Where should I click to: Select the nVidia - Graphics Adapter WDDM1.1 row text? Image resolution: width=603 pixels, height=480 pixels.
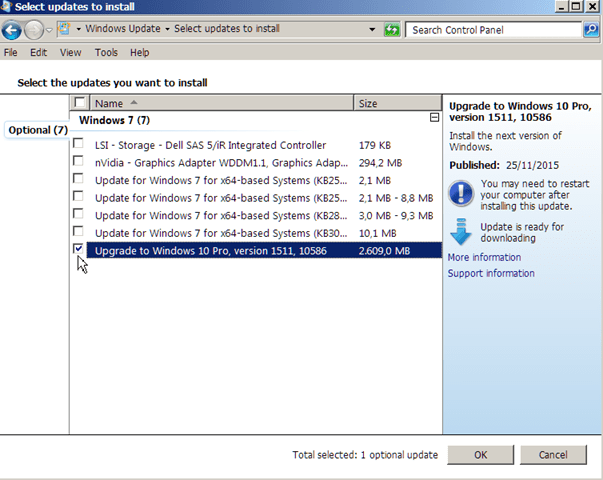click(x=221, y=163)
